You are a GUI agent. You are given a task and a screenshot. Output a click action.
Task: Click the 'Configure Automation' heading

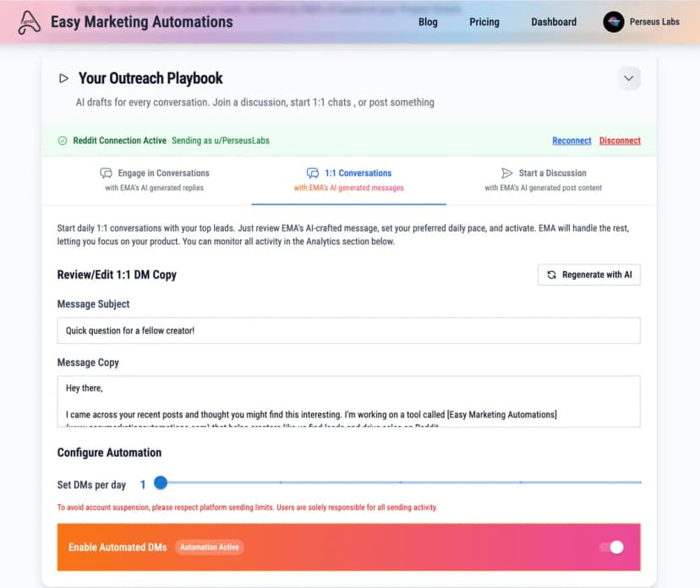(x=109, y=452)
